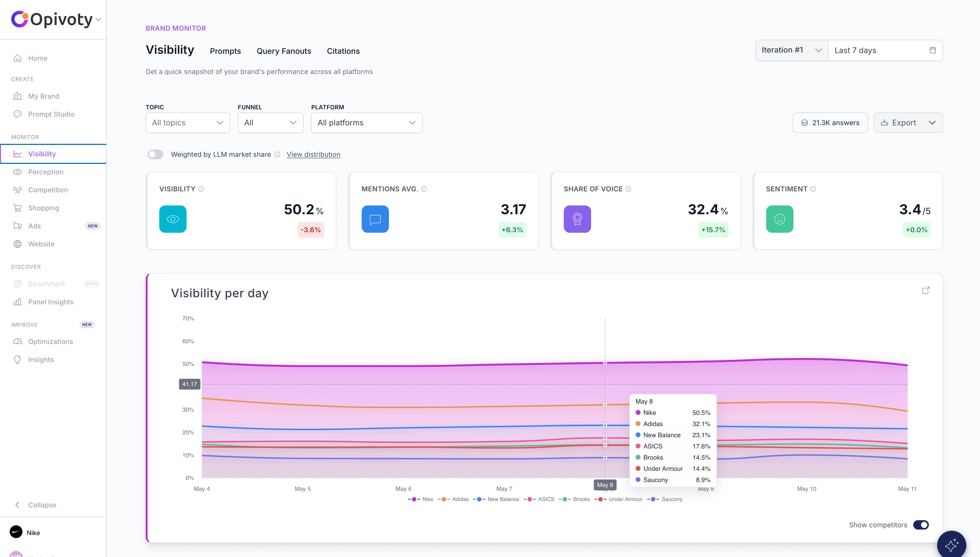Image resolution: width=980 pixels, height=557 pixels.
Task: Click the 41.17 y-axis crosshair label
Action: [x=189, y=384]
